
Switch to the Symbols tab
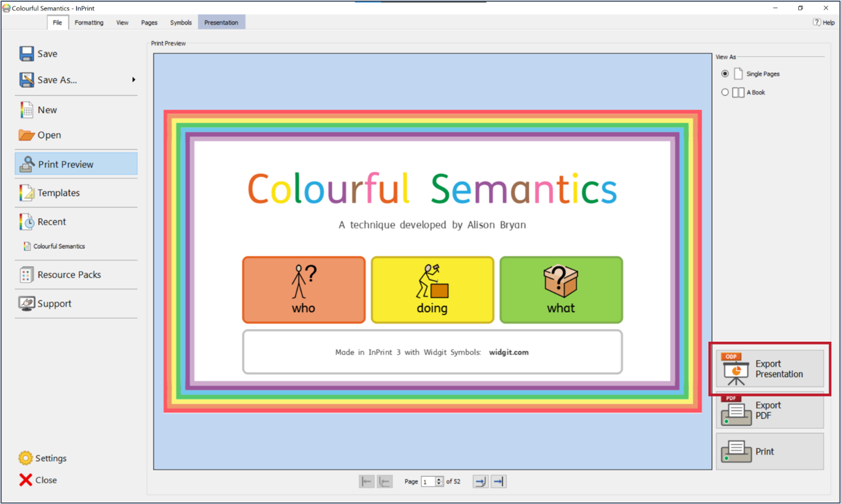pos(181,23)
